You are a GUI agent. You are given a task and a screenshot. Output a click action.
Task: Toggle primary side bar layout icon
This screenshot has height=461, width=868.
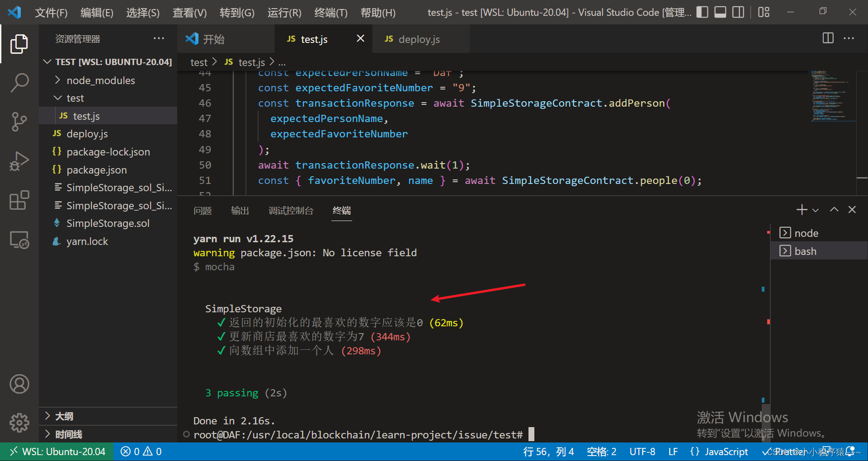pyautogui.click(x=702, y=12)
